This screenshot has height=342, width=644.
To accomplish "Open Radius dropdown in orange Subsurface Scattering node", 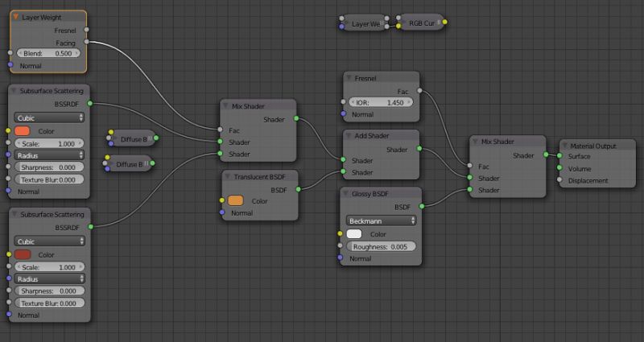I will (x=49, y=155).
